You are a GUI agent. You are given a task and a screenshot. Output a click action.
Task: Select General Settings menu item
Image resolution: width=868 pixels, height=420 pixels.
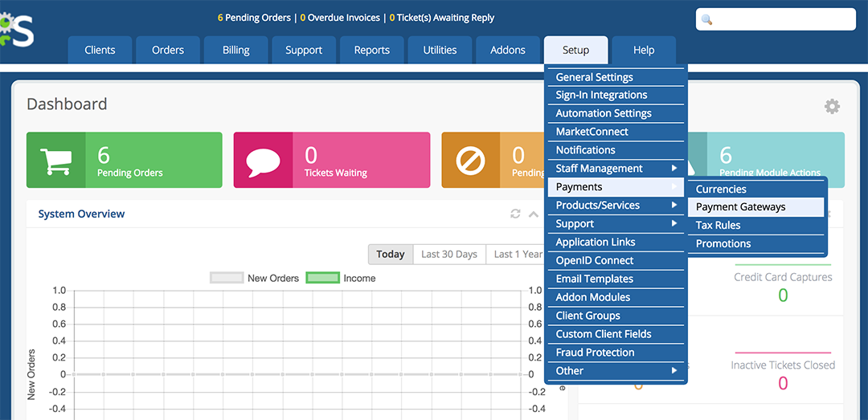coord(616,77)
